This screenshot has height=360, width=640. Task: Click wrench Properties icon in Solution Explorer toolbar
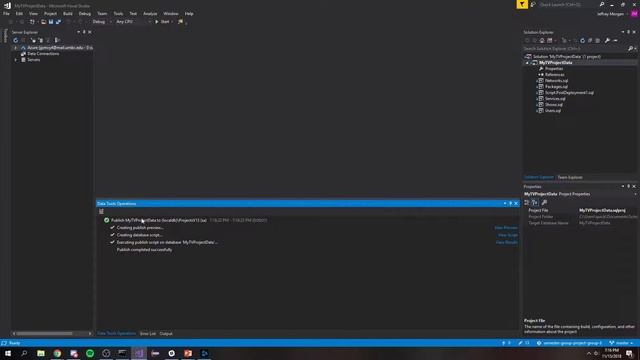[607, 40]
